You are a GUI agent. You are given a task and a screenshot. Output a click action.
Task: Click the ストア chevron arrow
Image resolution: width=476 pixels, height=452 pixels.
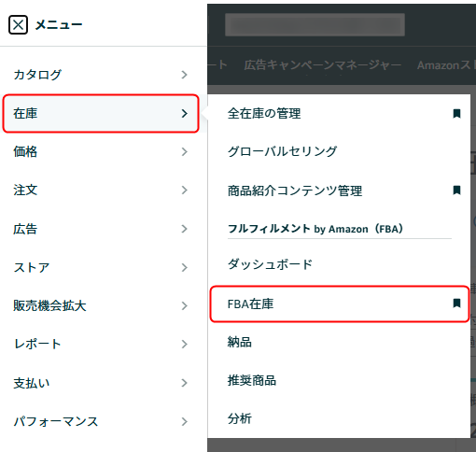tap(185, 267)
